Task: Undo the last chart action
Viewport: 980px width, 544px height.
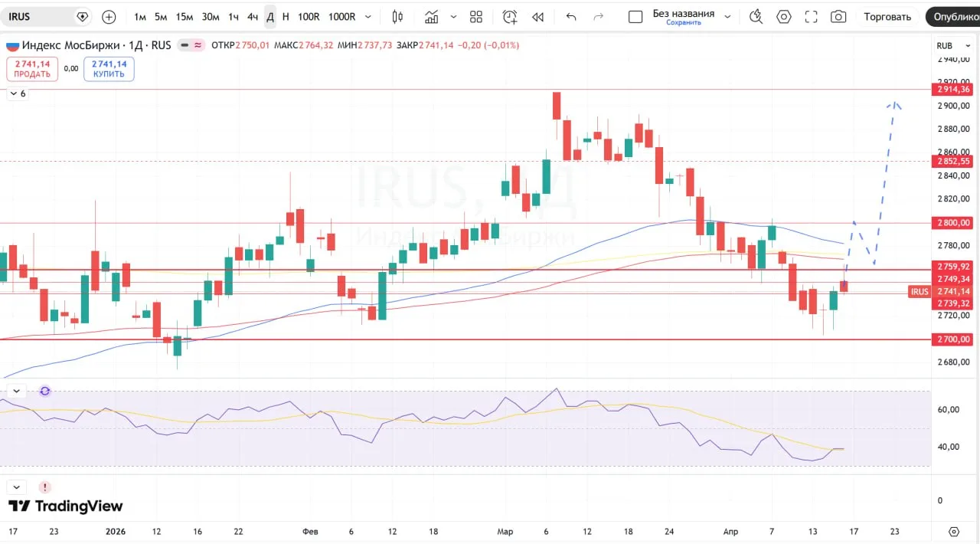Action: point(570,16)
